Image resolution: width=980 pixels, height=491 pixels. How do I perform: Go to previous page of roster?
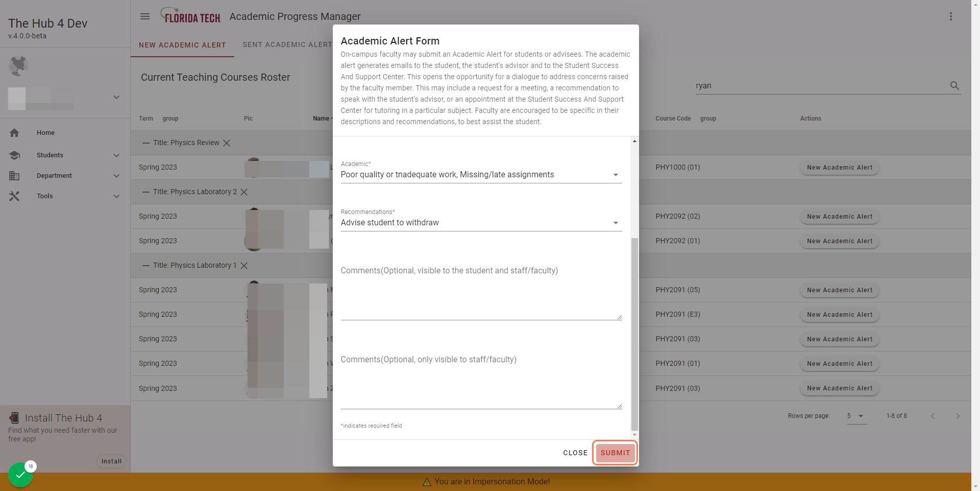[x=933, y=416]
